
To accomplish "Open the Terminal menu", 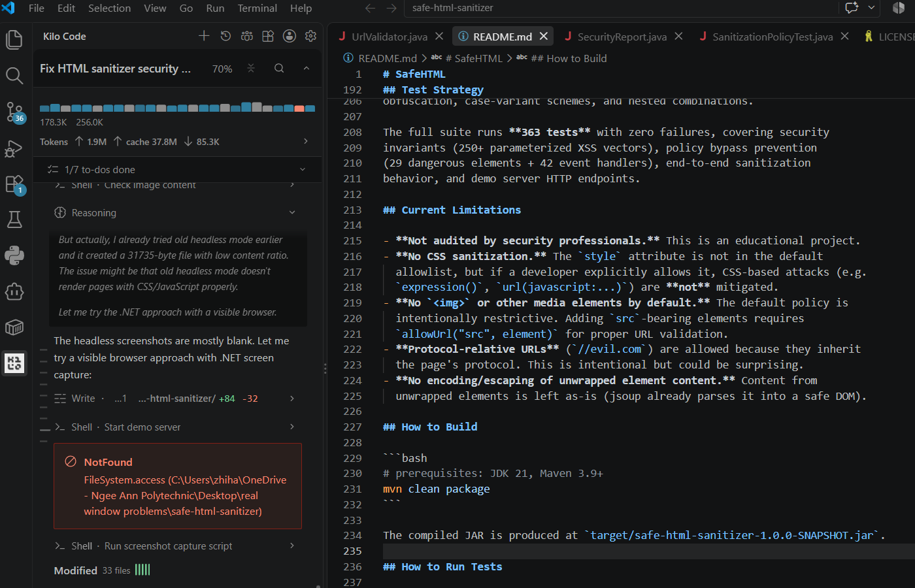I will (257, 8).
